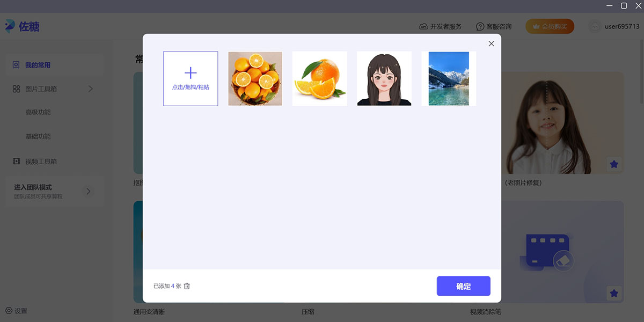Select the orange basket thumbnail
644x322 pixels.
click(255, 78)
